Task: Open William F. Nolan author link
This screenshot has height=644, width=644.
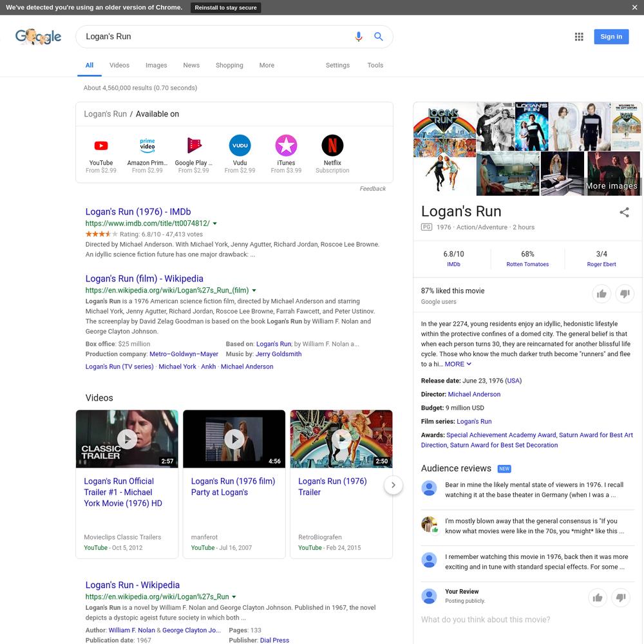Action: (x=132, y=630)
